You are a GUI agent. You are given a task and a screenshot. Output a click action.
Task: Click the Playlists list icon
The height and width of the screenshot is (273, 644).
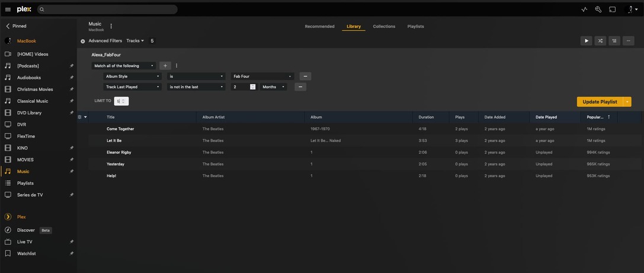[x=8, y=183]
